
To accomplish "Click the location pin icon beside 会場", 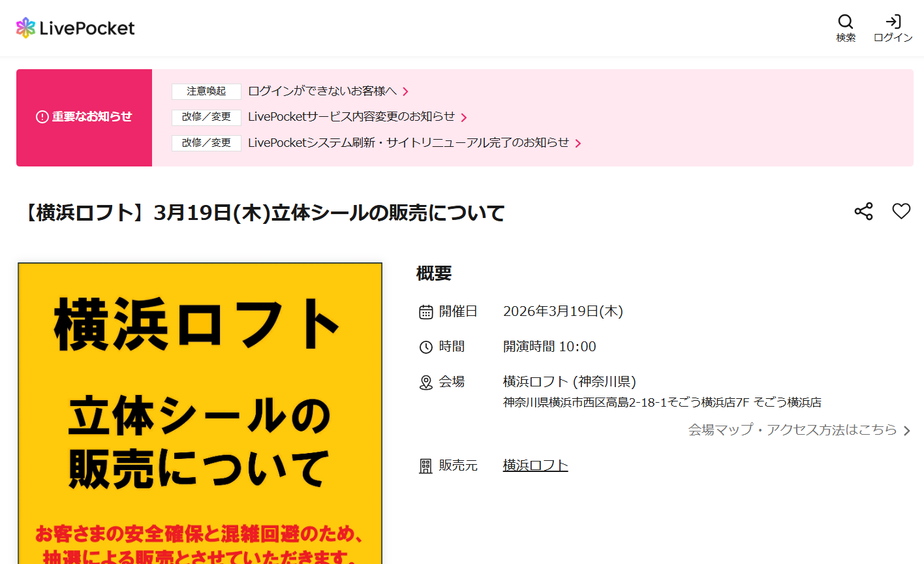I will [x=425, y=381].
